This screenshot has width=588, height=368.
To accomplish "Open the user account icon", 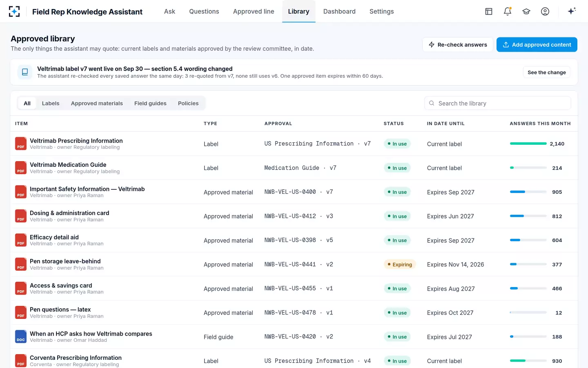I will pos(545,11).
